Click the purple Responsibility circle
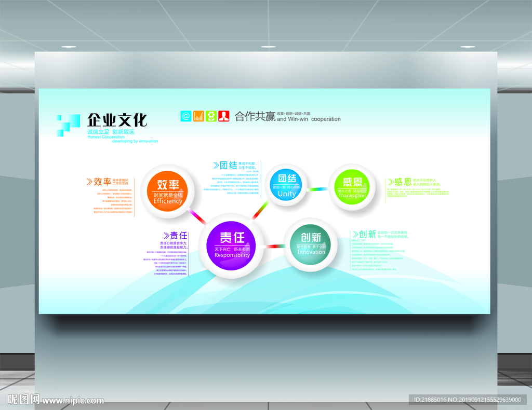The image size is (532, 410). pos(232,245)
